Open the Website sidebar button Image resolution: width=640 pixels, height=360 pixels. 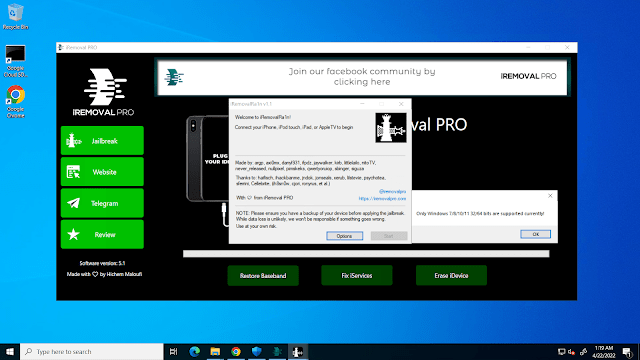pos(102,172)
